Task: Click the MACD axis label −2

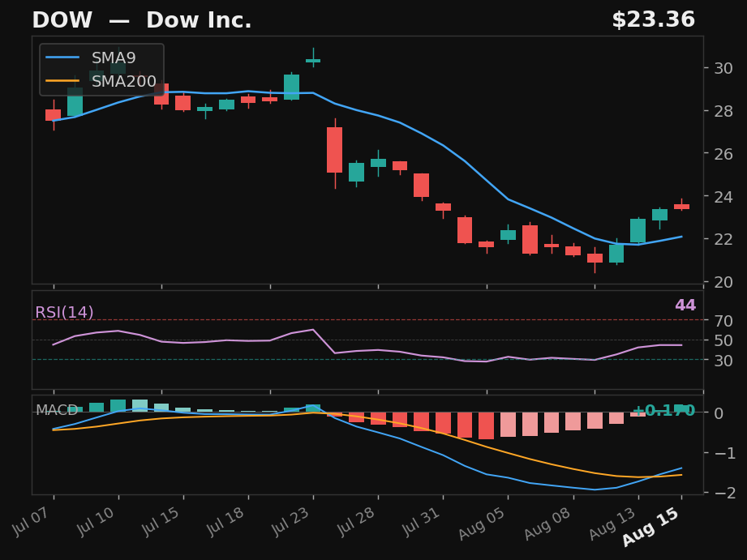Action: click(x=725, y=493)
